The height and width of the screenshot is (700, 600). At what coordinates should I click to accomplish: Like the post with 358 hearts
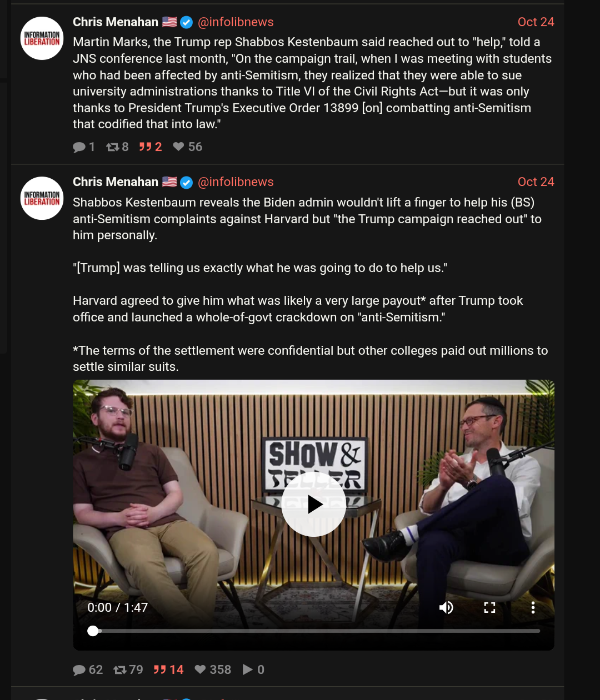tap(201, 670)
